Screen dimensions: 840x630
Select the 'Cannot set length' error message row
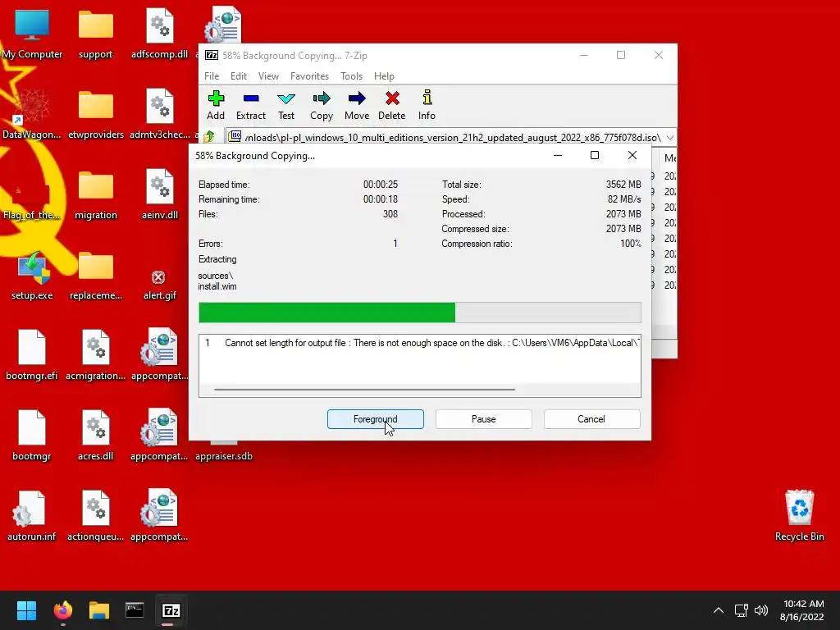pos(419,343)
